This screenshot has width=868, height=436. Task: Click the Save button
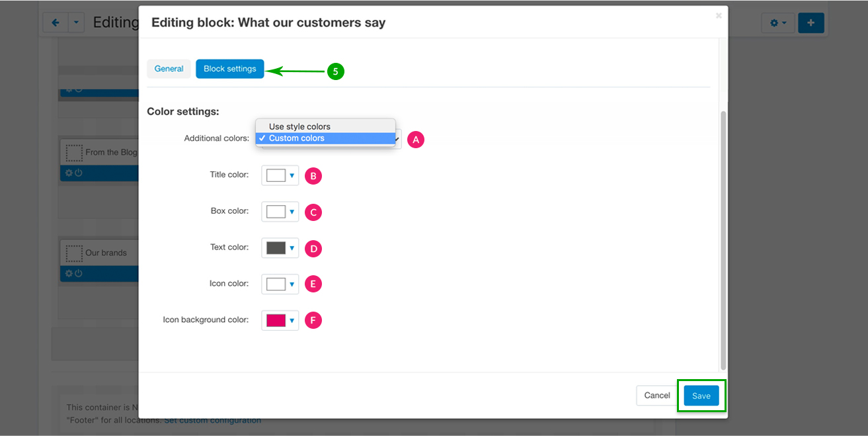click(701, 396)
